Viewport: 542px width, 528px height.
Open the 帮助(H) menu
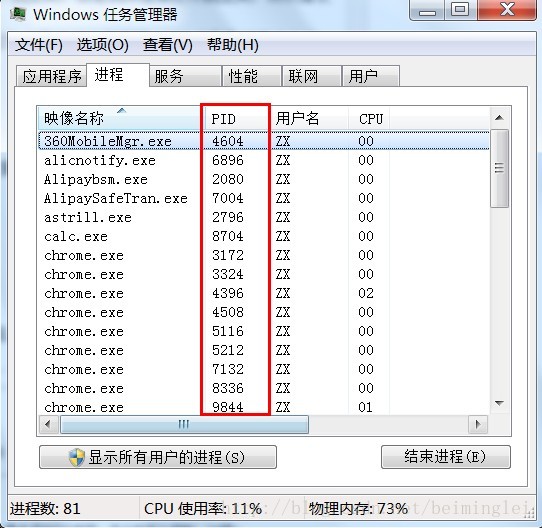(233, 45)
